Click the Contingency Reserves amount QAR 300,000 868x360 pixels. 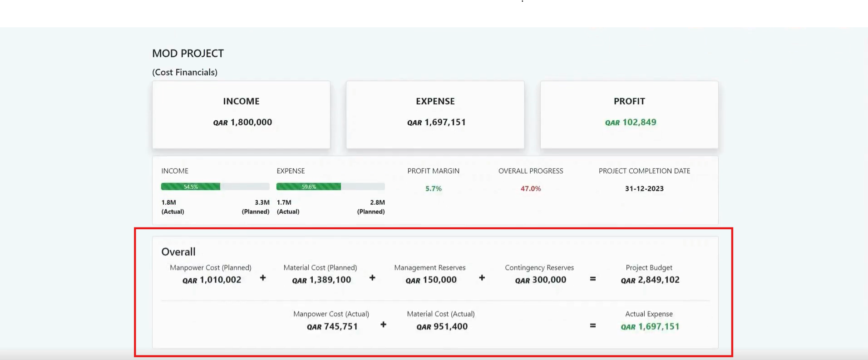540,280
